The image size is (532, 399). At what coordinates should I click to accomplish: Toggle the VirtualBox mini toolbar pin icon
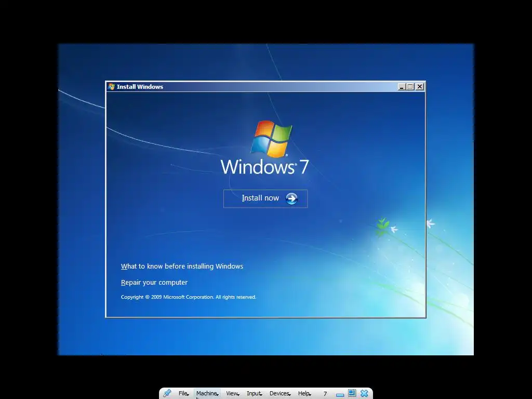tap(167, 393)
